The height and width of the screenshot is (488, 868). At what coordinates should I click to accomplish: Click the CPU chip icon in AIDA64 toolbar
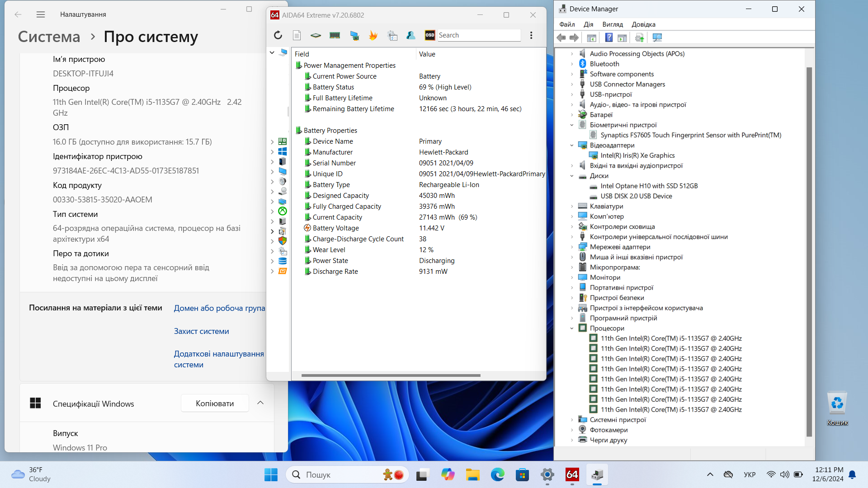pyautogui.click(x=316, y=35)
